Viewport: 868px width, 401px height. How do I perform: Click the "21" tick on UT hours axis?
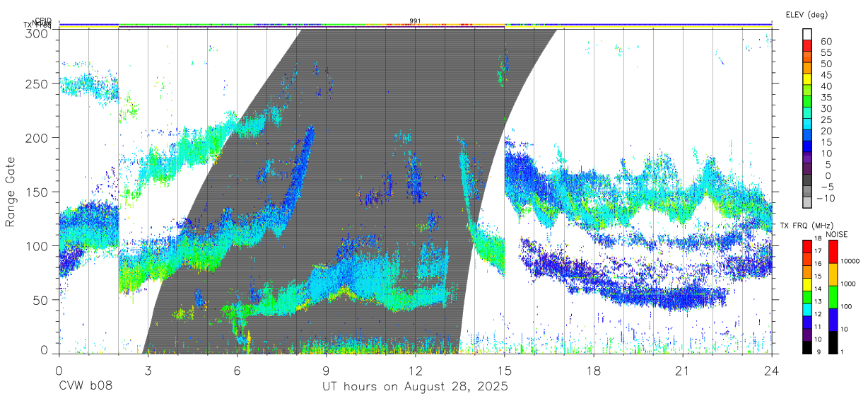pos(683,370)
